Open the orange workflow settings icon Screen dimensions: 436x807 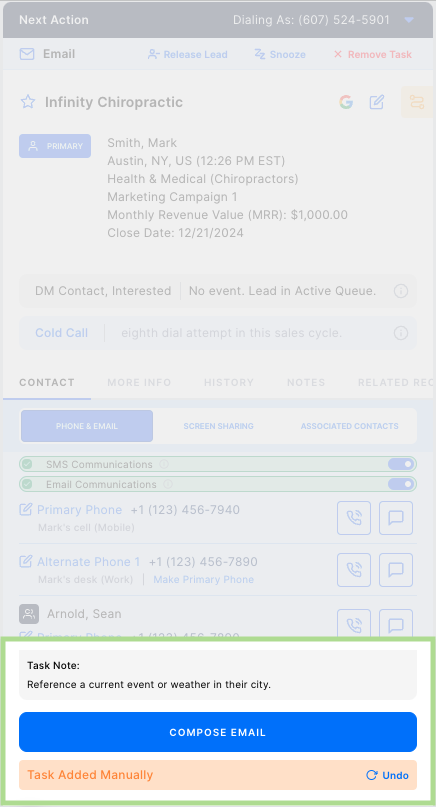416,102
